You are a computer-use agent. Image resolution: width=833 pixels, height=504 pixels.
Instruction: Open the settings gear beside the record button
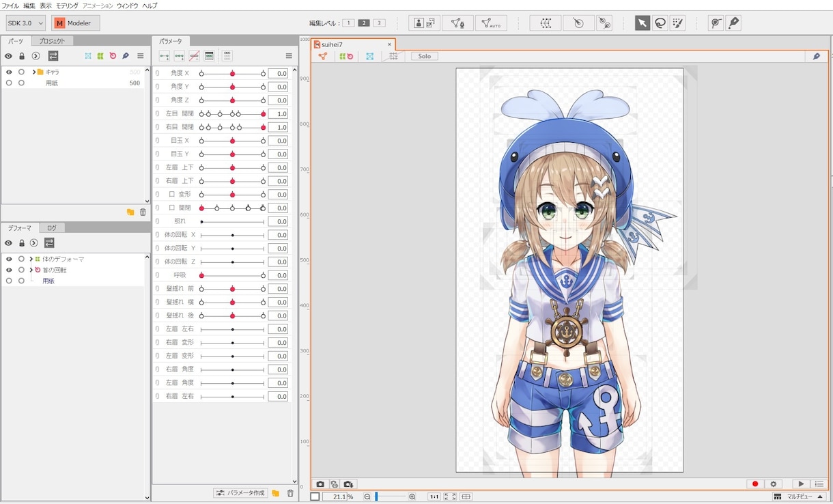click(774, 484)
